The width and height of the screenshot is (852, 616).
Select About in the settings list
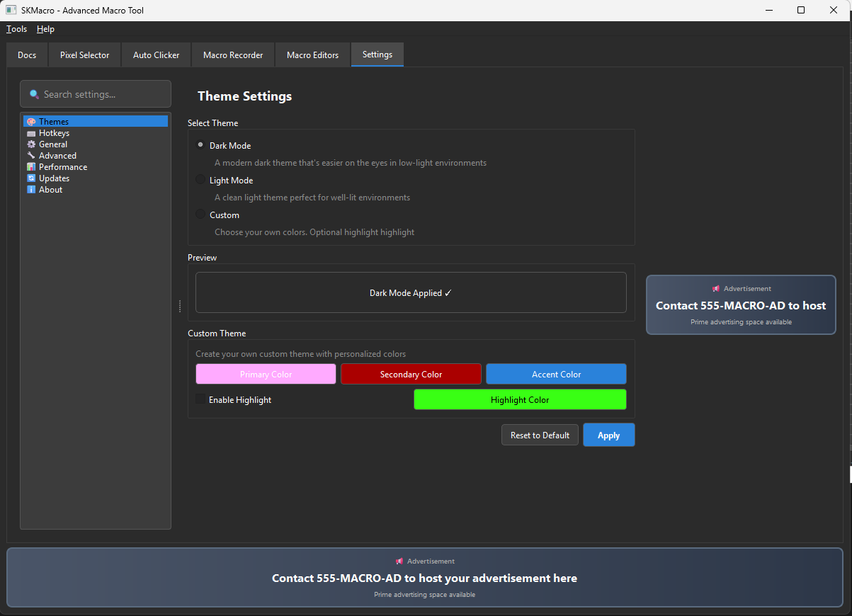[x=96, y=190]
